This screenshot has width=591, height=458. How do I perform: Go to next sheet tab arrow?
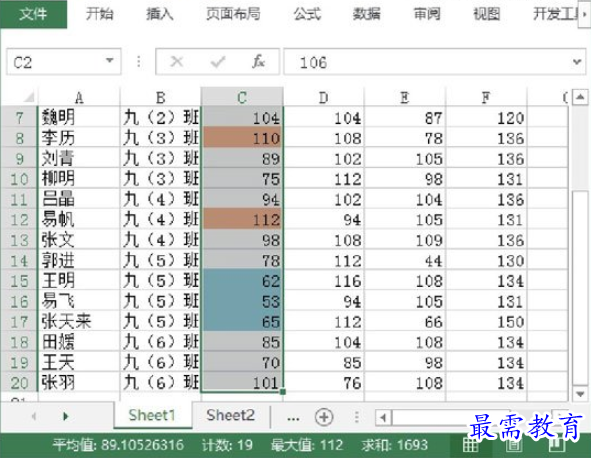tap(66, 416)
